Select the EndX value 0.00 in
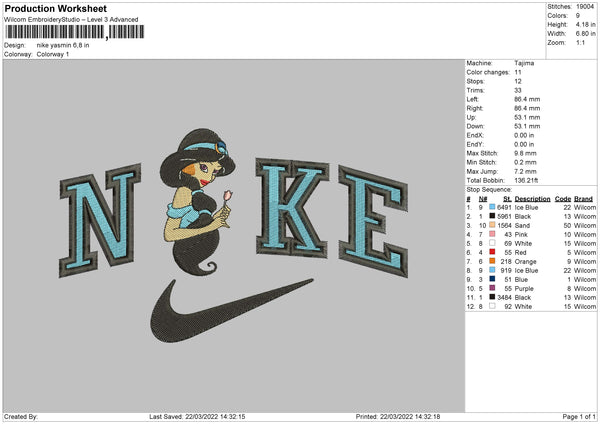The image size is (600, 424). pos(524,135)
